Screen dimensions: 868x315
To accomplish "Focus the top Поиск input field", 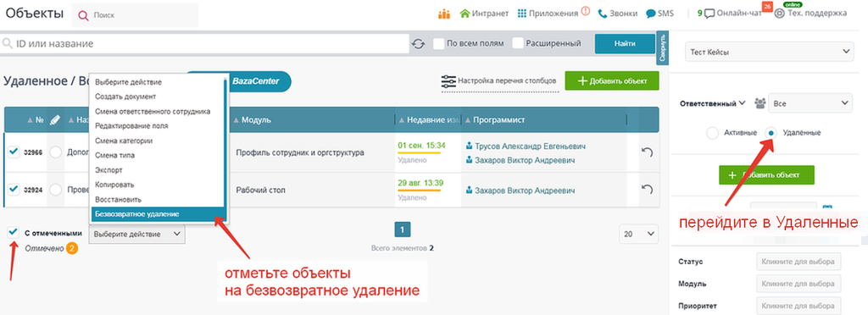I will 136,15.
